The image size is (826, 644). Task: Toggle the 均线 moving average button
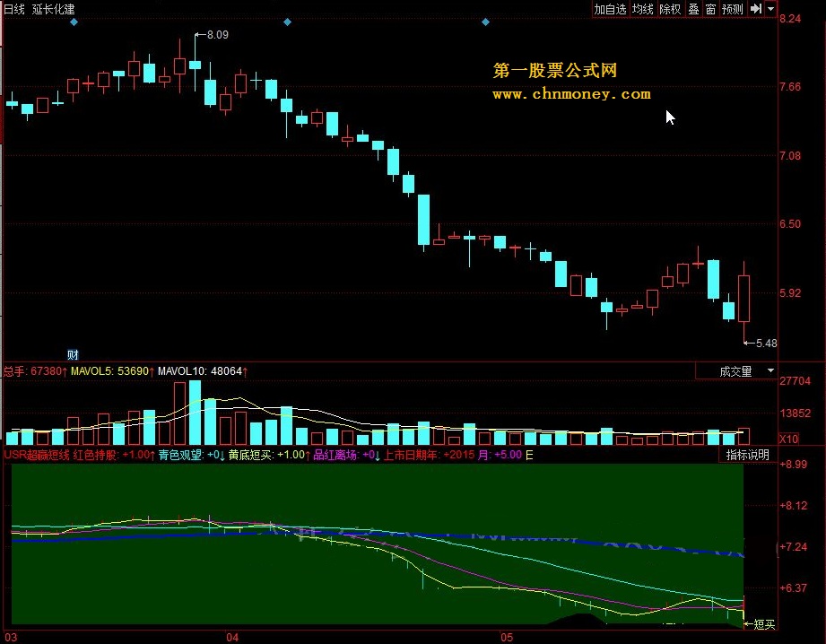pos(643,9)
